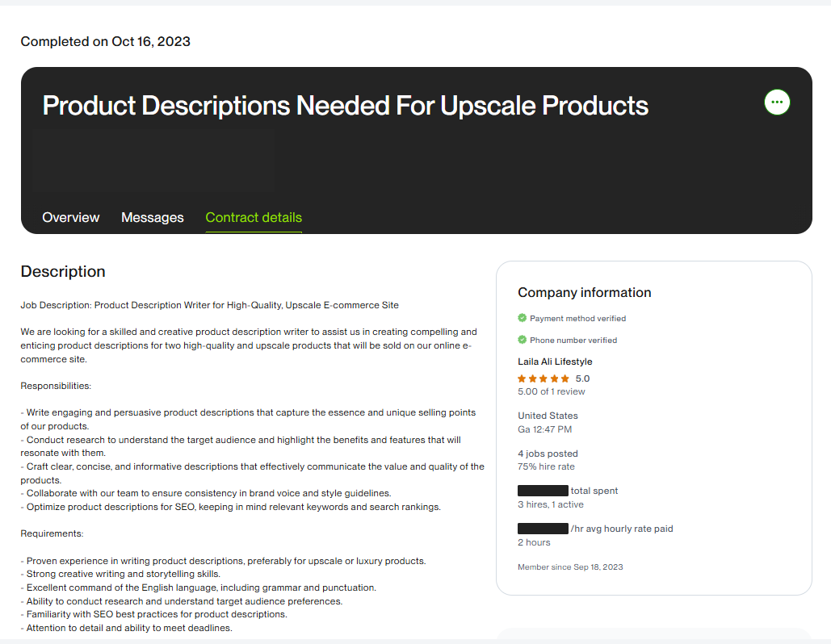Click the 5.0 rating score number
Viewport: 831px width, 644px height.
tap(582, 378)
